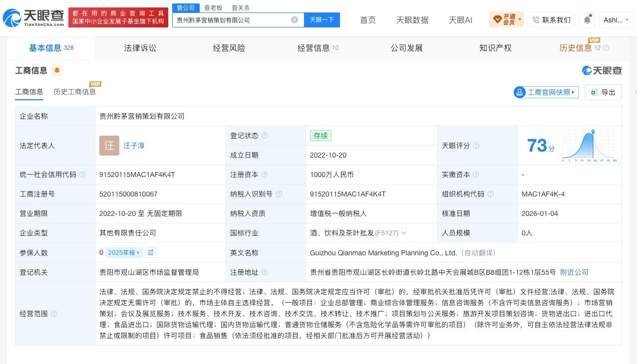Click the person icon in 工商官网快照

520,92
